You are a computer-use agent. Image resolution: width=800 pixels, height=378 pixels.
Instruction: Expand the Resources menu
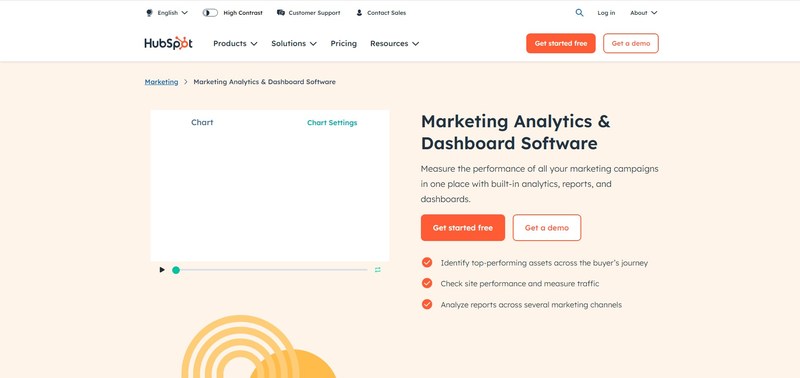[394, 43]
